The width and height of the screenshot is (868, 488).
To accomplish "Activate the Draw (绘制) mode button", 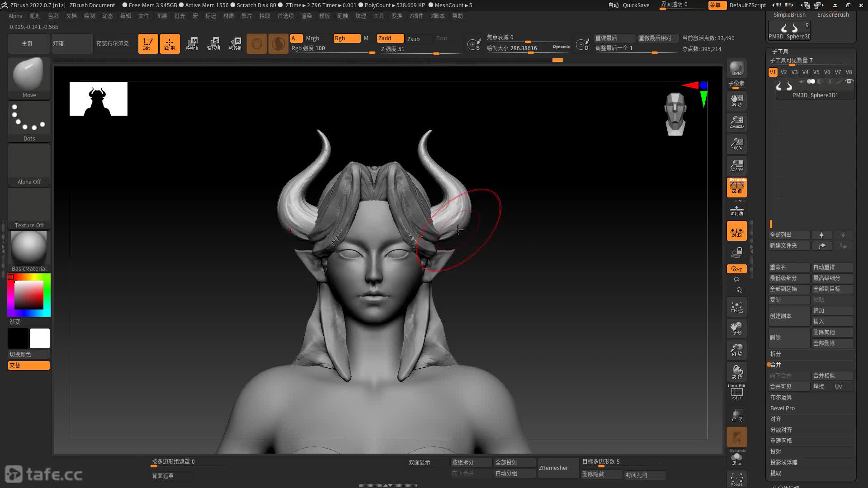I will tap(170, 44).
